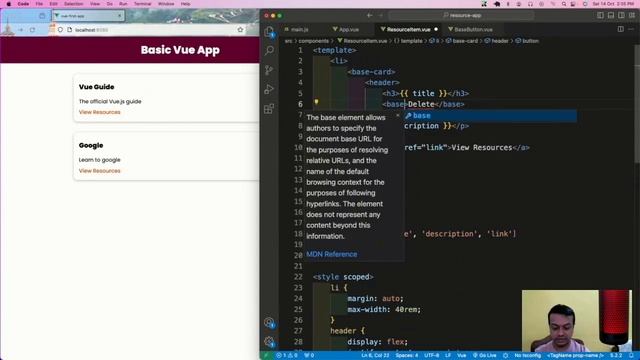Click the notifications bell in the status bar

631,356
